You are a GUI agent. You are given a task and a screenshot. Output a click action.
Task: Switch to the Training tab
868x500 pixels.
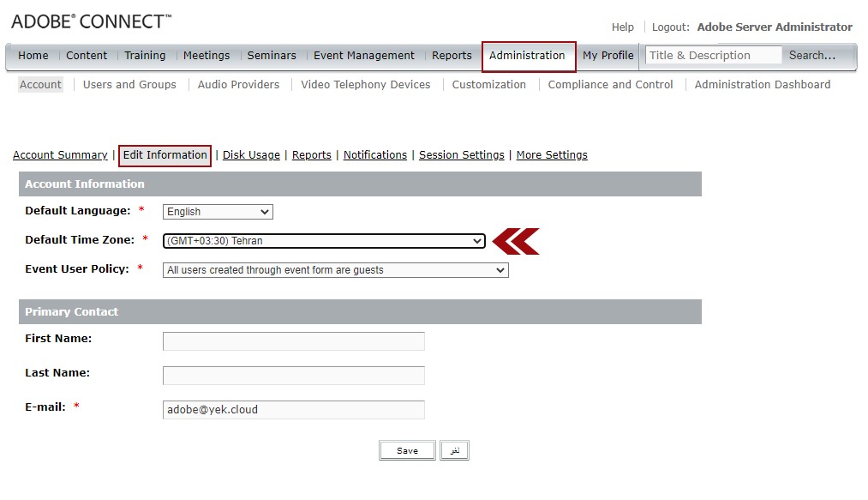(145, 56)
